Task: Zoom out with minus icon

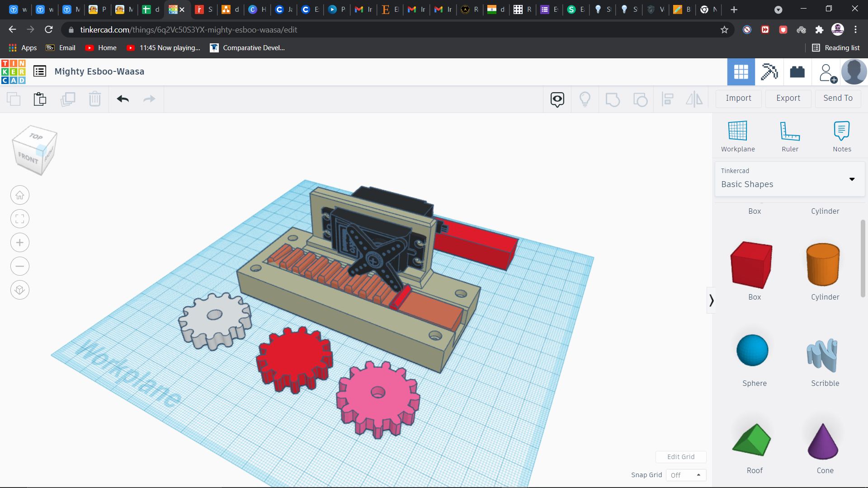Action: [x=20, y=266]
